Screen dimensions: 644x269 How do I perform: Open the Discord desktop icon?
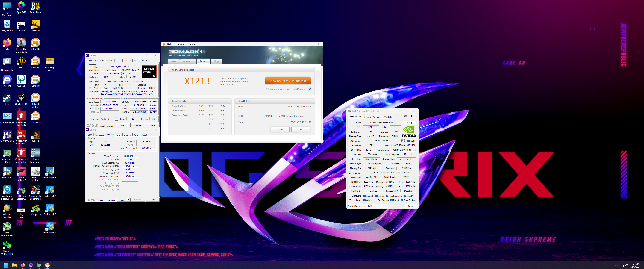tap(7, 81)
